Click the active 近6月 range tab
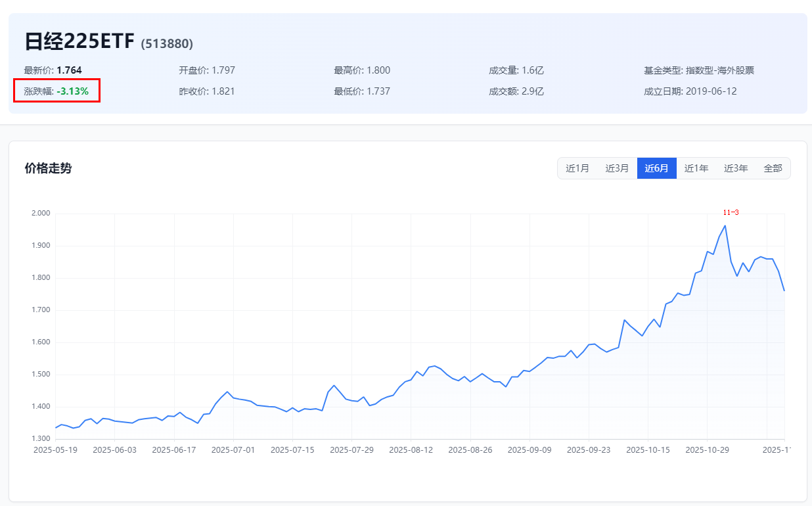 click(656, 168)
